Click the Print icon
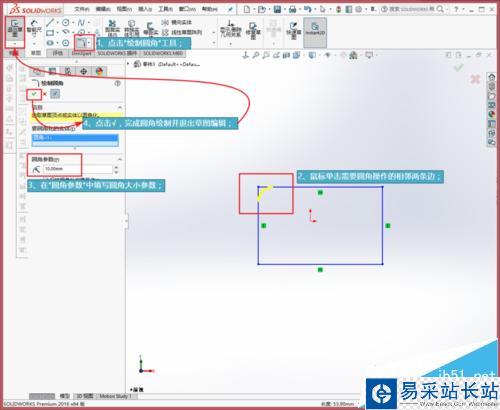Viewport: 500px width, 410px height. pos(292,9)
